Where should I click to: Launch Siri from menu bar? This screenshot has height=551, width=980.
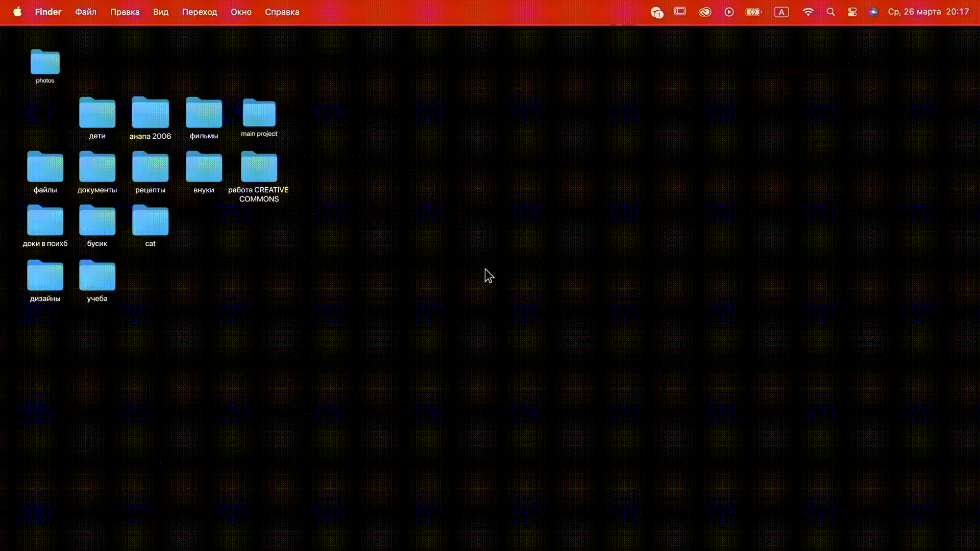[873, 12]
